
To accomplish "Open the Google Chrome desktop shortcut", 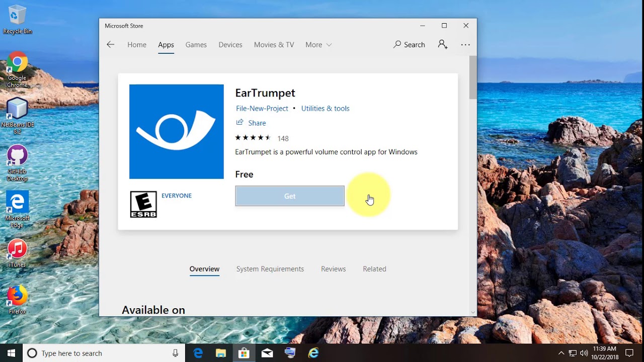I will pos(17,69).
